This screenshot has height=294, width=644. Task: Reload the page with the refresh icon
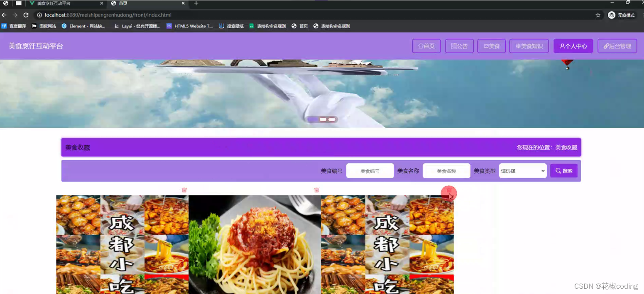pos(26,15)
